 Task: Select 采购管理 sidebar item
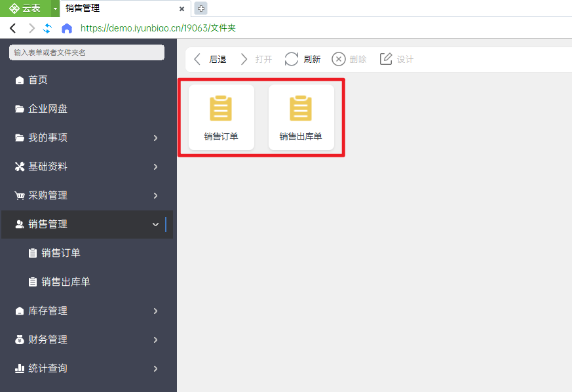pyautogui.click(x=87, y=195)
